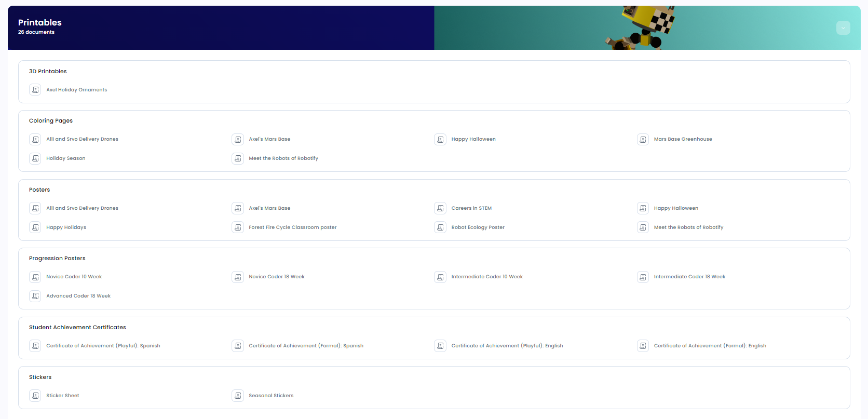The height and width of the screenshot is (419, 868).
Task: Open Meet the Robots of Robotify coloring page
Action: (x=283, y=158)
